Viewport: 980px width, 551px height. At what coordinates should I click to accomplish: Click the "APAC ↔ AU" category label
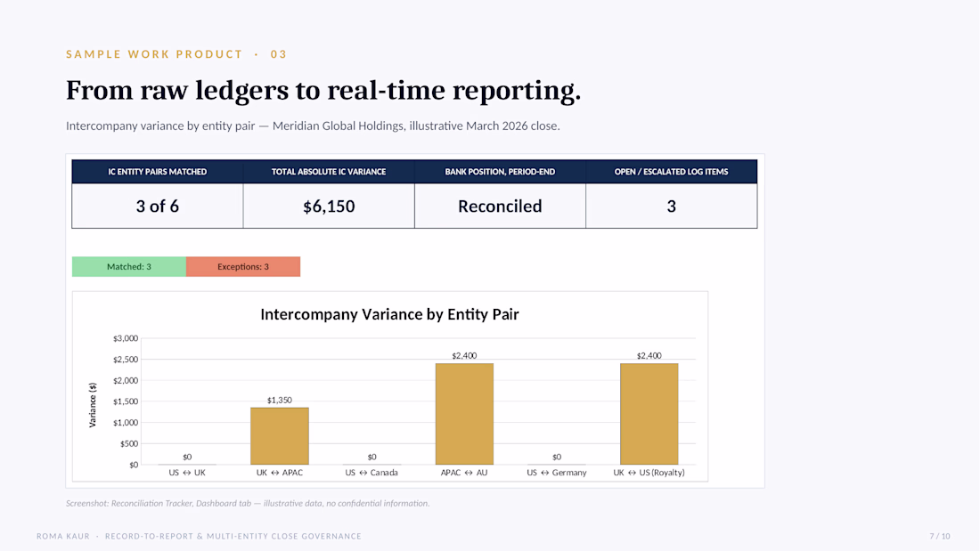pyautogui.click(x=464, y=473)
